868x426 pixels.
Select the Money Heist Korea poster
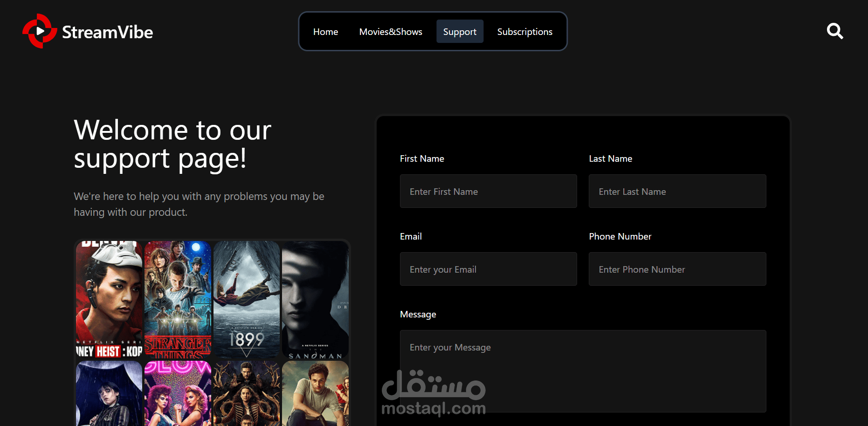pos(109,300)
